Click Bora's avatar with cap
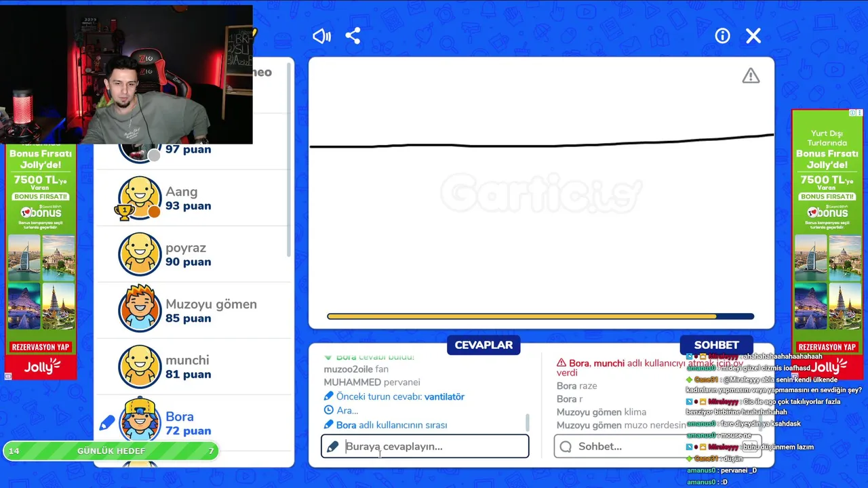Image resolution: width=868 pixels, height=488 pixels. click(x=140, y=420)
